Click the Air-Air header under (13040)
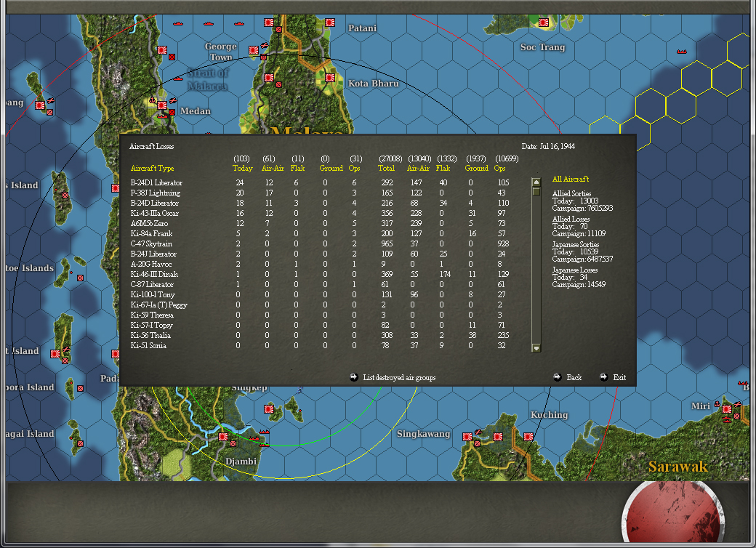This screenshot has height=548, width=756. (x=418, y=168)
